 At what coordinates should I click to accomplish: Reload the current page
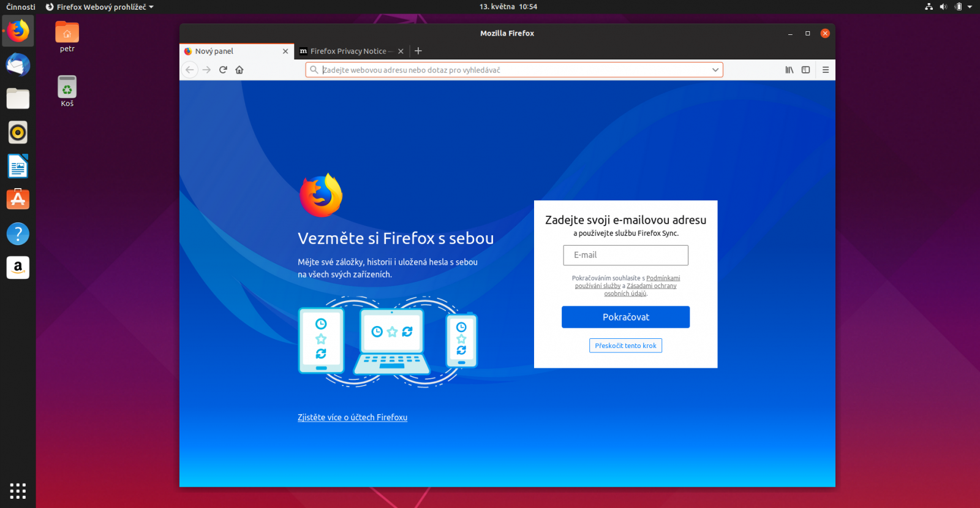tap(223, 70)
